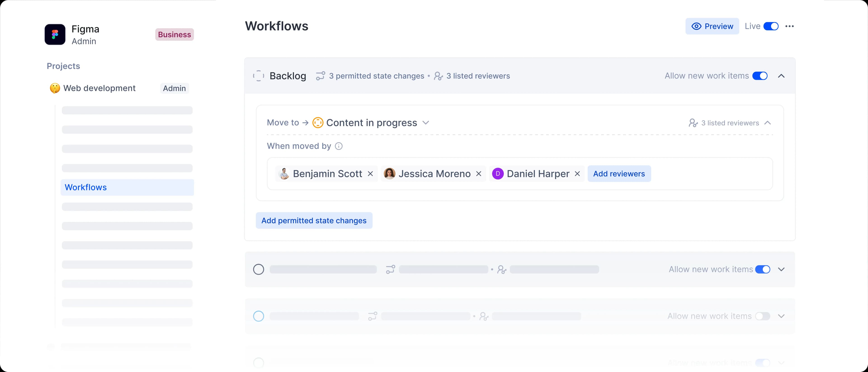
Task: Remove Jessica Moreno reviewer with X
Action: [479, 173]
